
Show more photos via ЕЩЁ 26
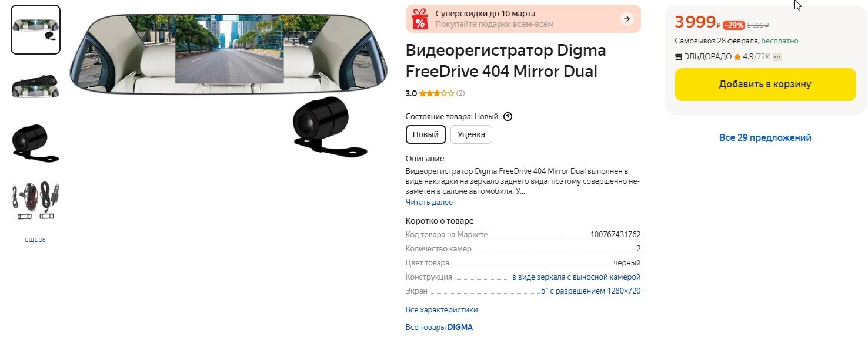tap(35, 240)
